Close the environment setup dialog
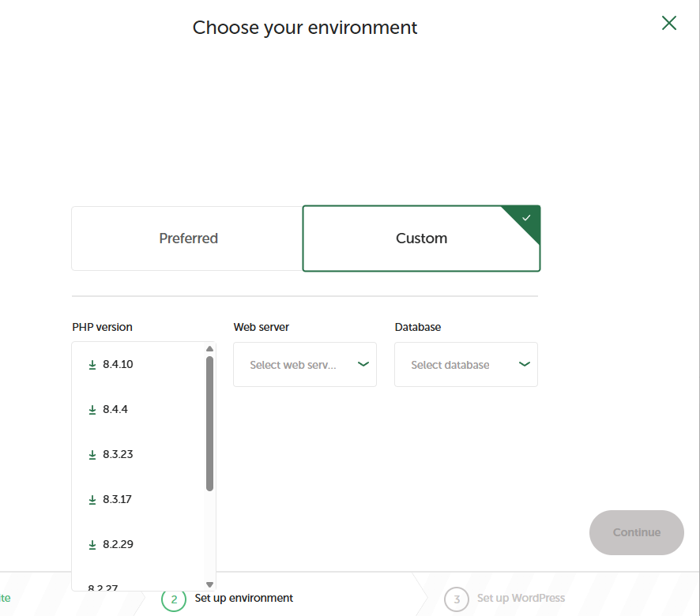 pos(669,23)
